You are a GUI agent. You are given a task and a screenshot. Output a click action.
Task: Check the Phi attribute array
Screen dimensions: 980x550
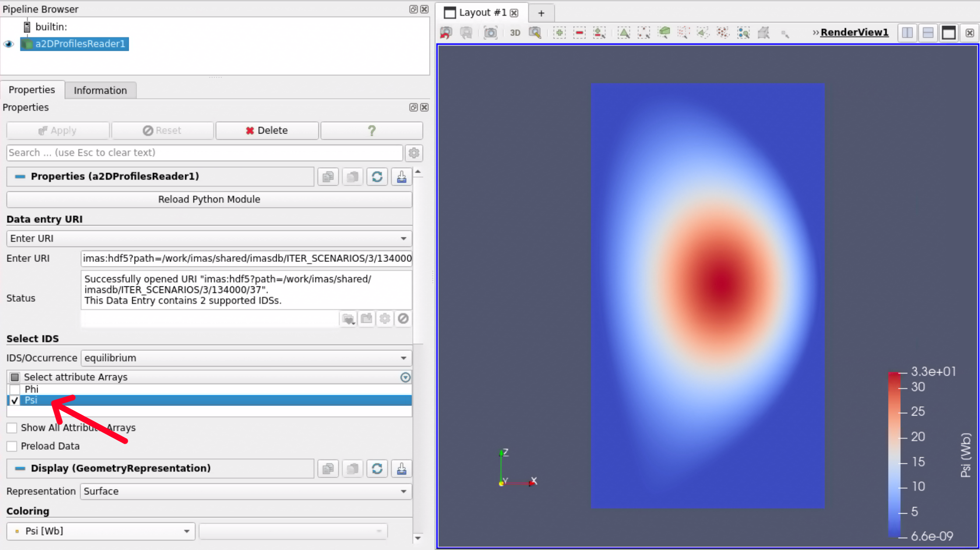15,389
